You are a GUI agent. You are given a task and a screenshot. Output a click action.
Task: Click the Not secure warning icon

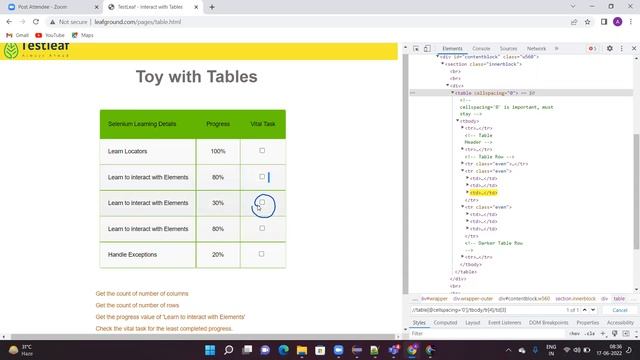[x=52, y=22]
